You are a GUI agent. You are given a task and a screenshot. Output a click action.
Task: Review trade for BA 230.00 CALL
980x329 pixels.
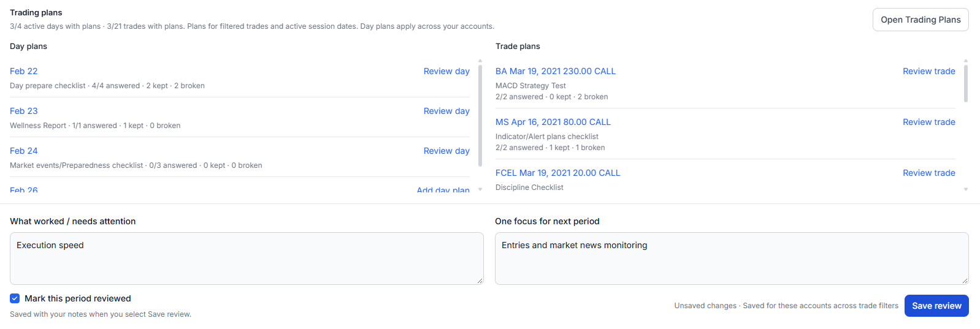(x=929, y=71)
